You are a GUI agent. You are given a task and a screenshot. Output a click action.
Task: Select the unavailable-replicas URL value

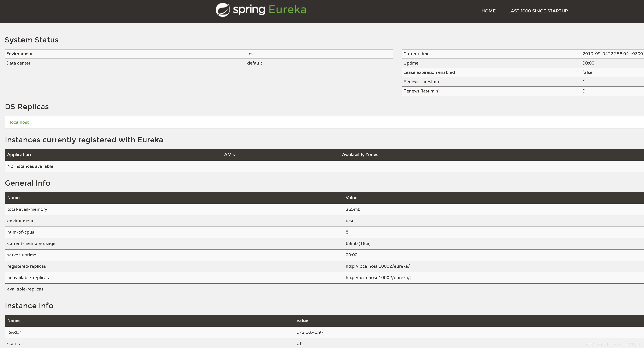378,278
